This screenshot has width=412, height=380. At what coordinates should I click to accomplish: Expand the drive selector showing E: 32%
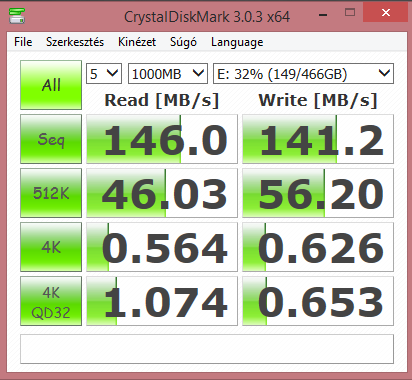tap(303, 73)
